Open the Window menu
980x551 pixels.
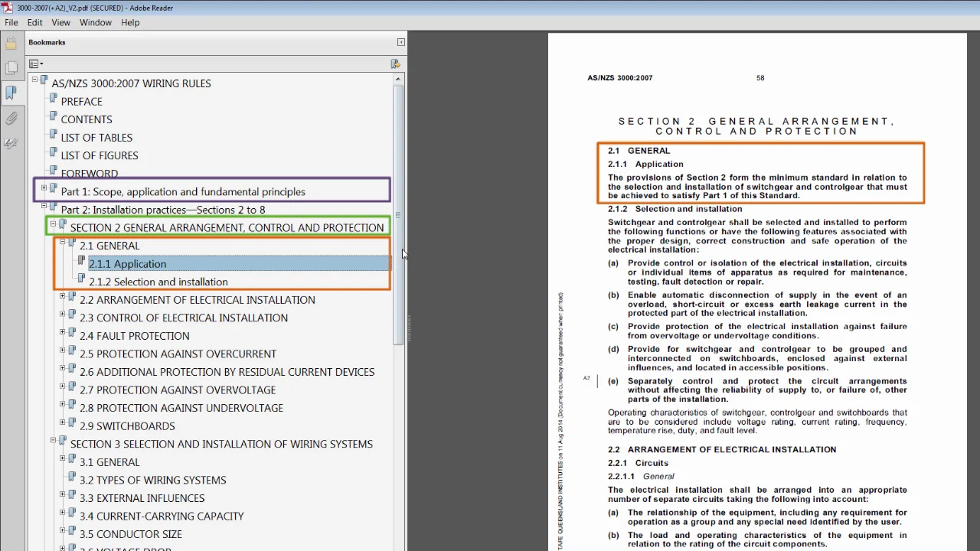tap(96, 22)
